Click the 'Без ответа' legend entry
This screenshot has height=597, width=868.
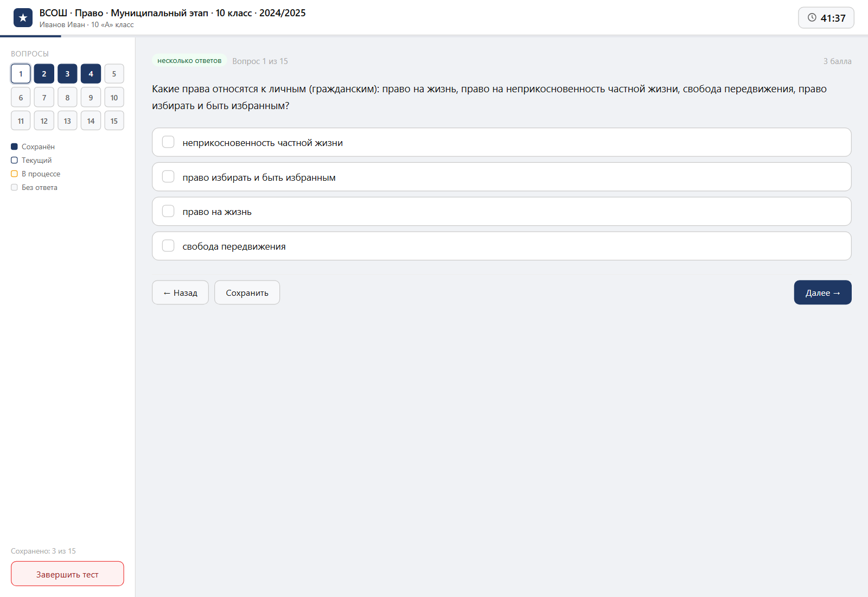click(34, 187)
